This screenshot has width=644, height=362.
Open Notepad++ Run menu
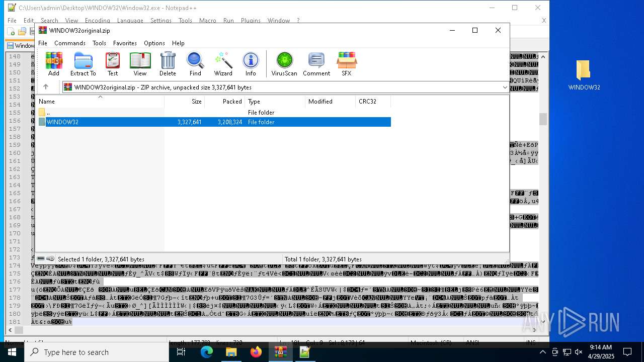[x=228, y=21]
